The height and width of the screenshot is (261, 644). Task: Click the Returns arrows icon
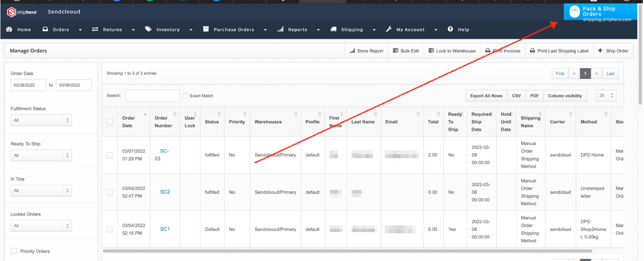(x=95, y=29)
